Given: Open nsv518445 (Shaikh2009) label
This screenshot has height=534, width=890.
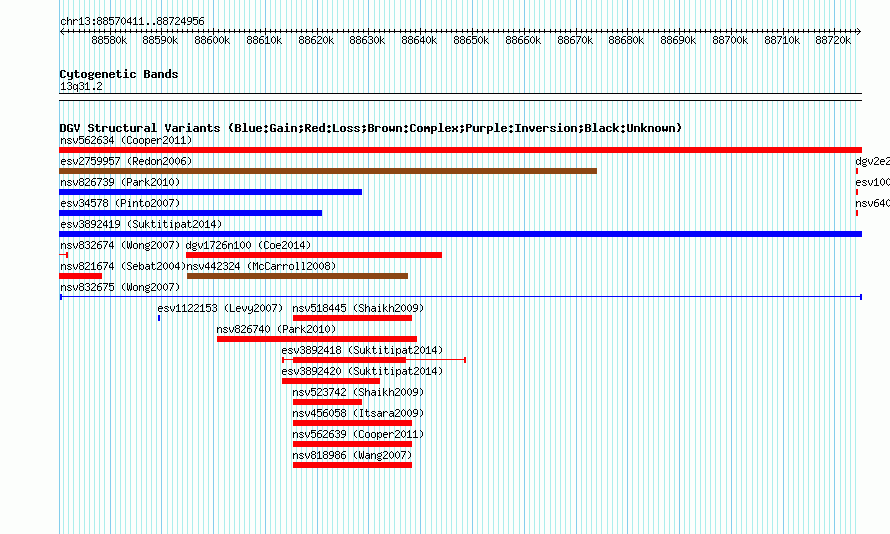Looking at the screenshot, I should [358, 308].
